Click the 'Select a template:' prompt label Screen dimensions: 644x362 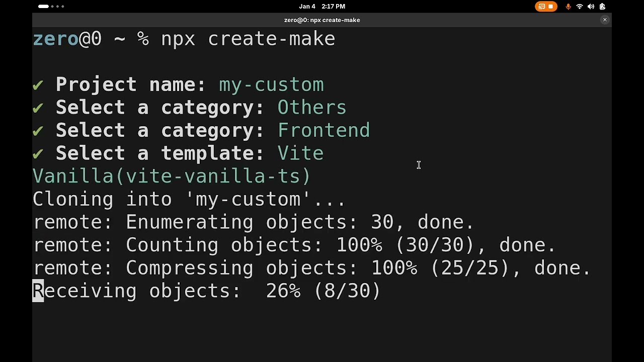pyautogui.click(x=160, y=153)
